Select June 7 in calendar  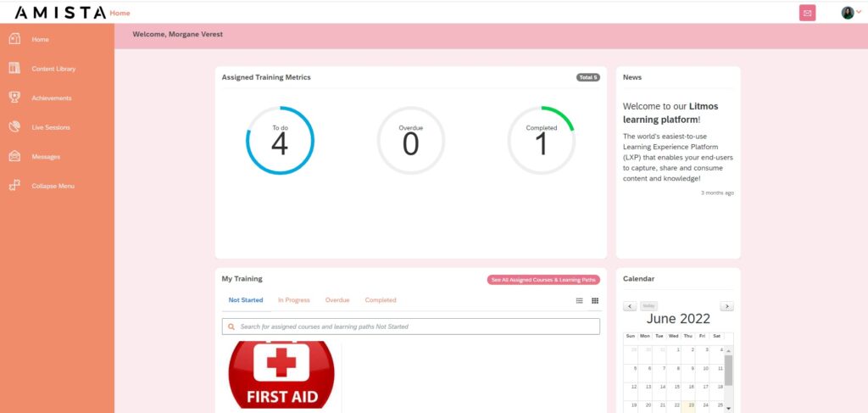[x=659, y=374]
